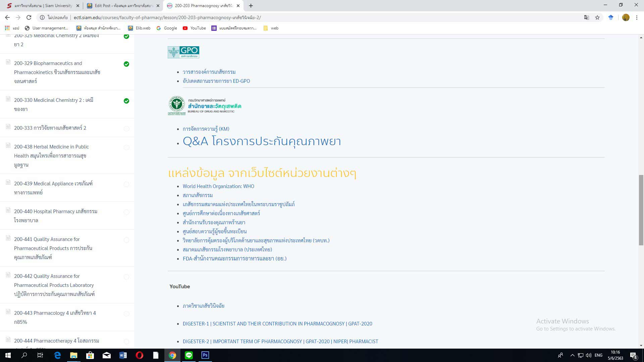The width and height of the screenshot is (644, 362).
Task: Toggle green check for 200-330 Medicinal Chemistry 2
Action: (126, 101)
